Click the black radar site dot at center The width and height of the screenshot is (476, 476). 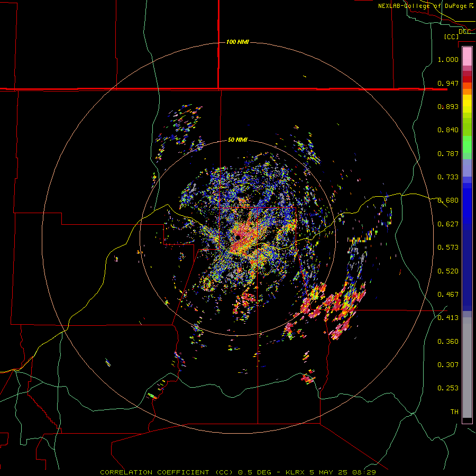click(x=237, y=237)
